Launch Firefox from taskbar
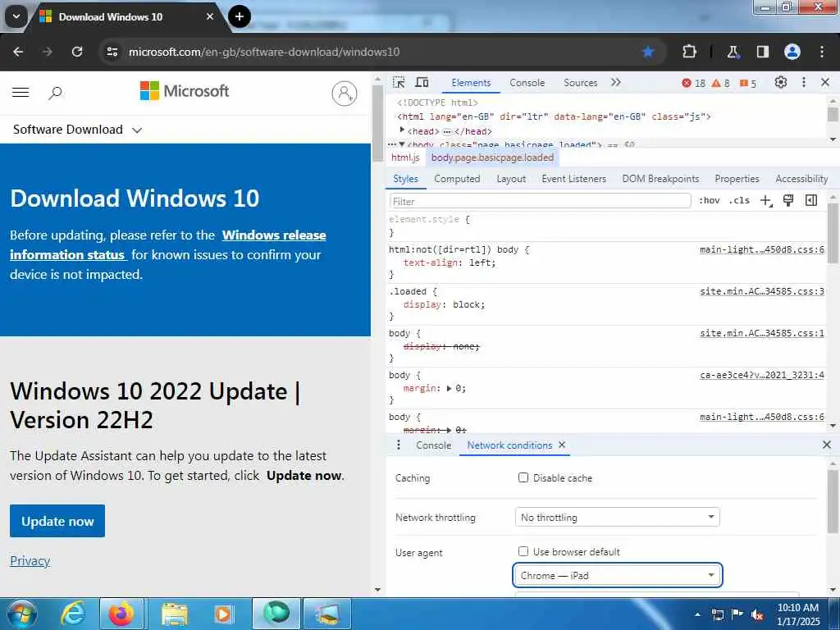 (121, 614)
